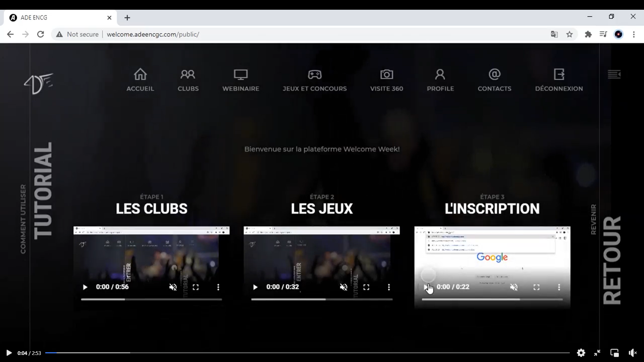Open the Clubs section icon
The width and height of the screenshot is (644, 362).
point(188,74)
